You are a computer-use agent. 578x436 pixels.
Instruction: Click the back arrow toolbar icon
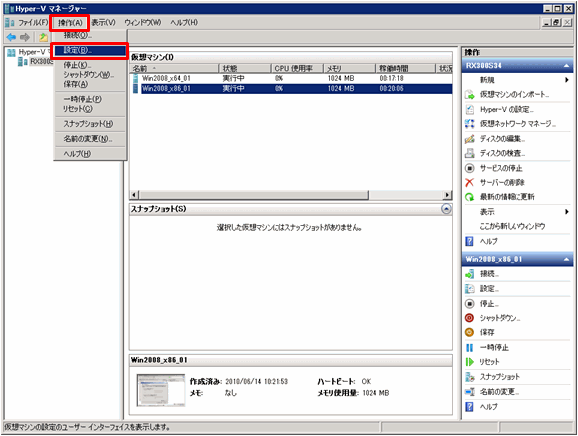pyautogui.click(x=11, y=37)
